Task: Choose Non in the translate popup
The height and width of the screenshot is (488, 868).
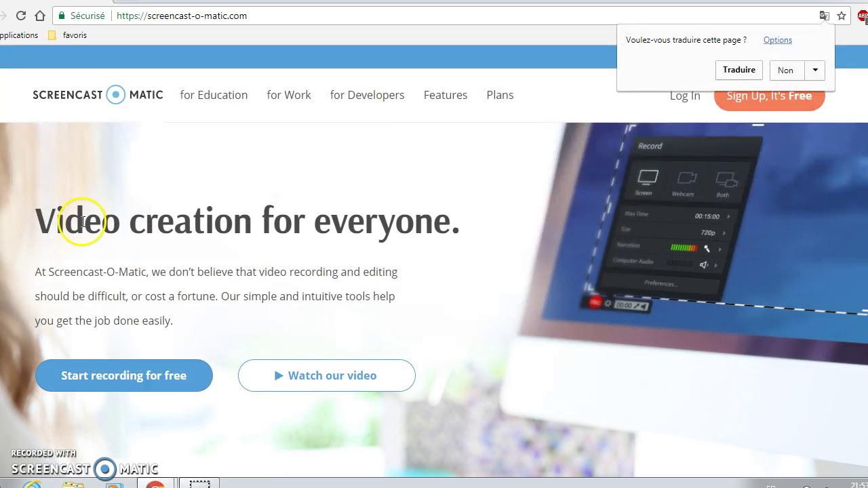Action: point(786,70)
